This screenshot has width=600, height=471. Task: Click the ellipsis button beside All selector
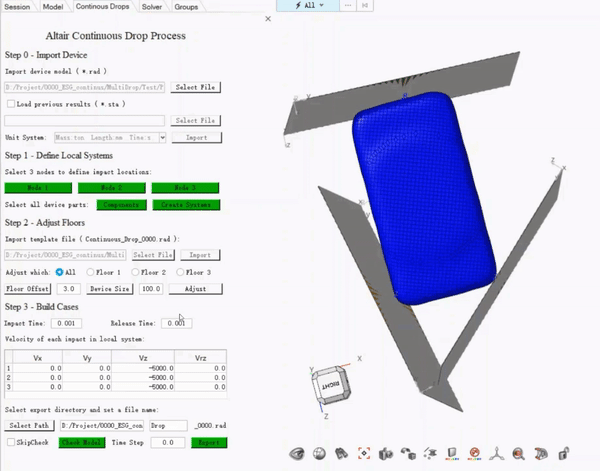pyautogui.click(x=347, y=5)
